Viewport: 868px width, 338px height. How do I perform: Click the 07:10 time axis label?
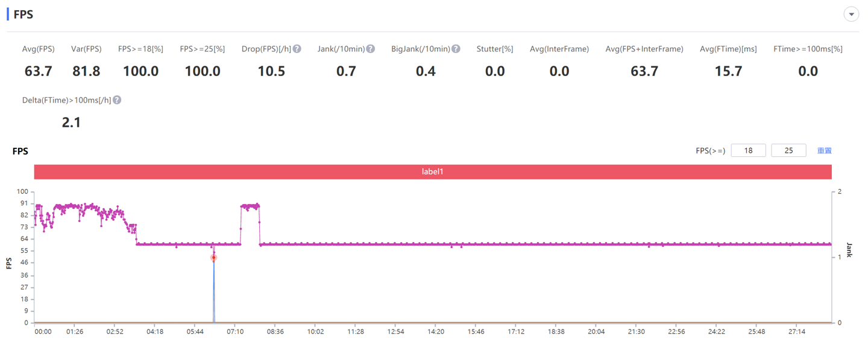(235, 331)
